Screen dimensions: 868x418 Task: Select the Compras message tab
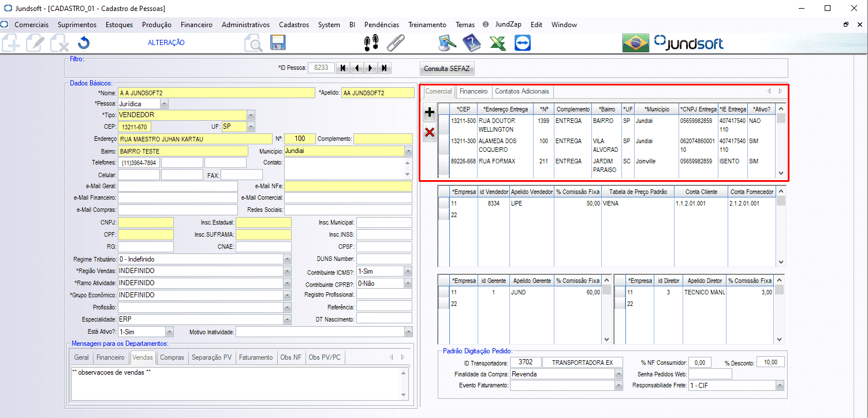coord(172,357)
